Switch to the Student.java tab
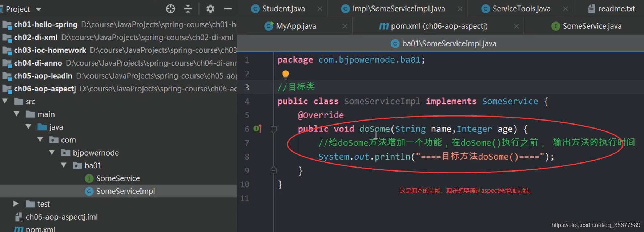644x232 pixels. [x=283, y=9]
